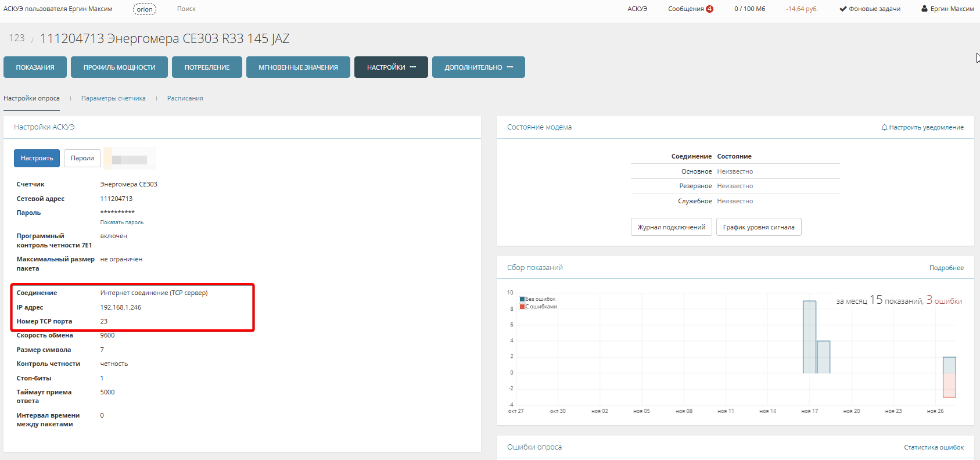Image resolution: width=980 pixels, height=460 pixels.
Task: Open the orion server selector
Action: click(145, 9)
